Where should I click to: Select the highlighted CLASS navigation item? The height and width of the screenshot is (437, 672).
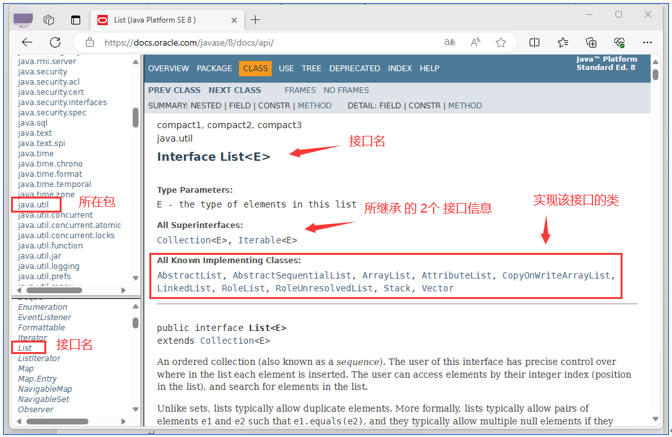pyautogui.click(x=255, y=69)
